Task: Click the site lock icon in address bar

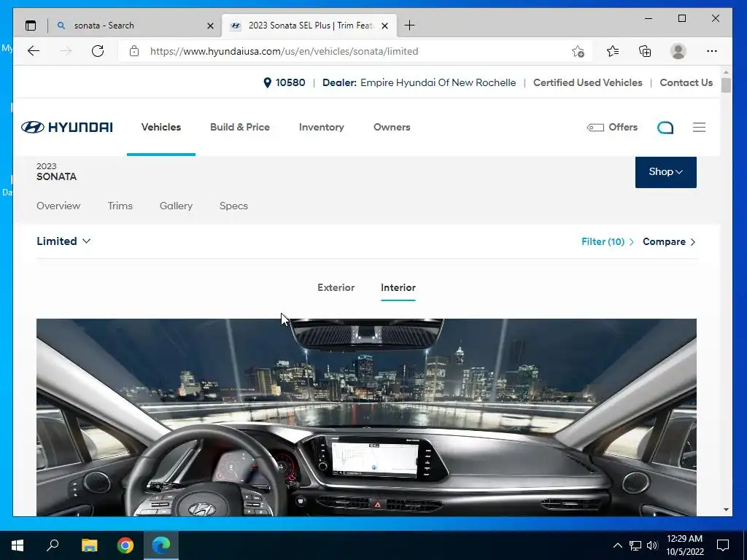Action: pyautogui.click(x=134, y=51)
